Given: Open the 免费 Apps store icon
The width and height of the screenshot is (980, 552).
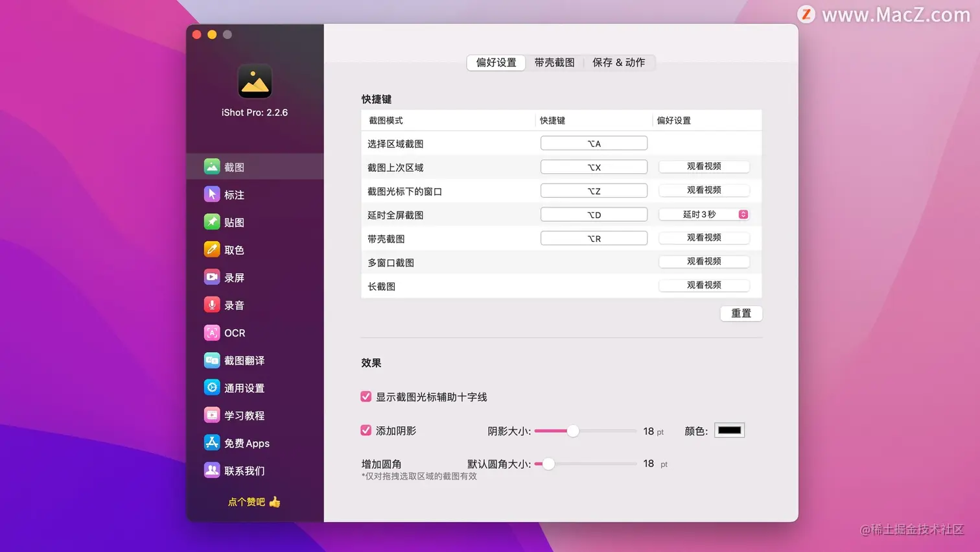Looking at the screenshot, I should click(x=212, y=442).
